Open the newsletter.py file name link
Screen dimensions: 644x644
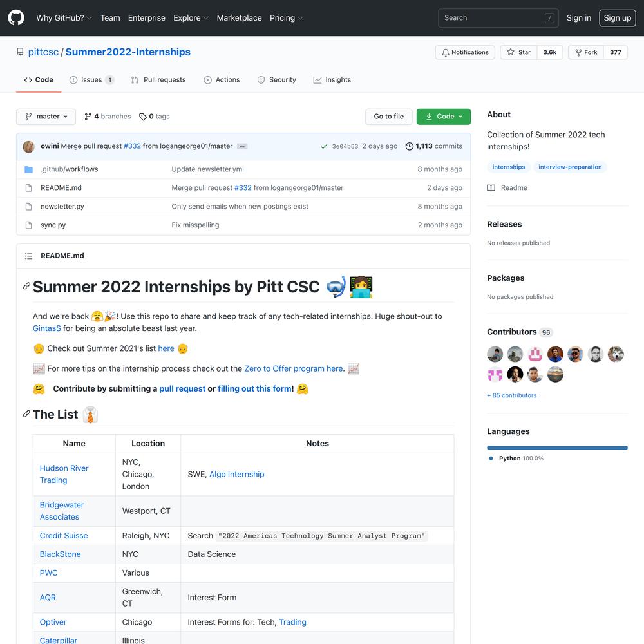coord(62,206)
